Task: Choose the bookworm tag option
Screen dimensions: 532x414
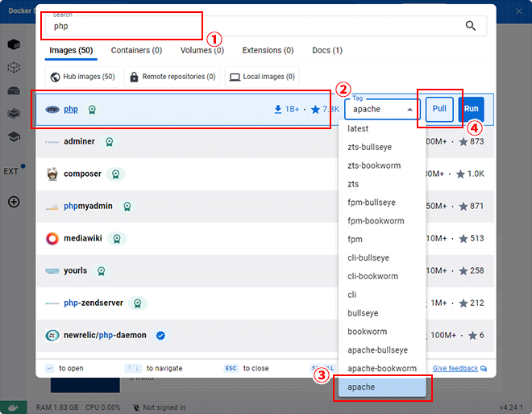Action: click(382, 332)
